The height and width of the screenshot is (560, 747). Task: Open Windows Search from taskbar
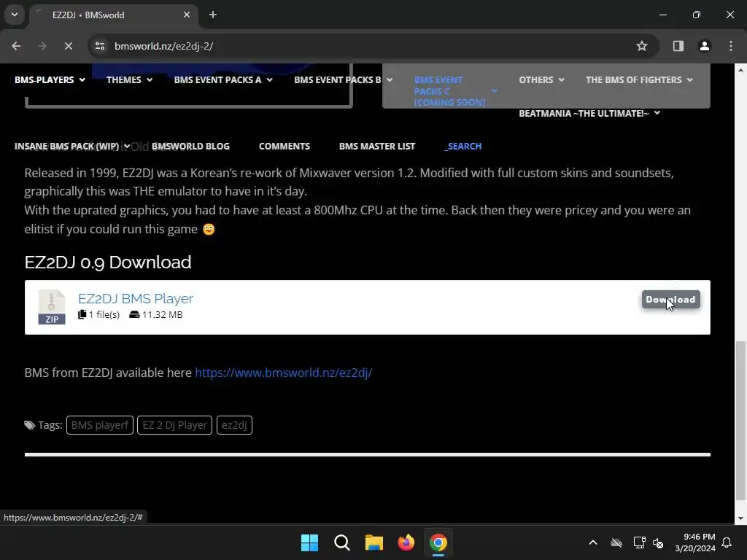pyautogui.click(x=341, y=542)
